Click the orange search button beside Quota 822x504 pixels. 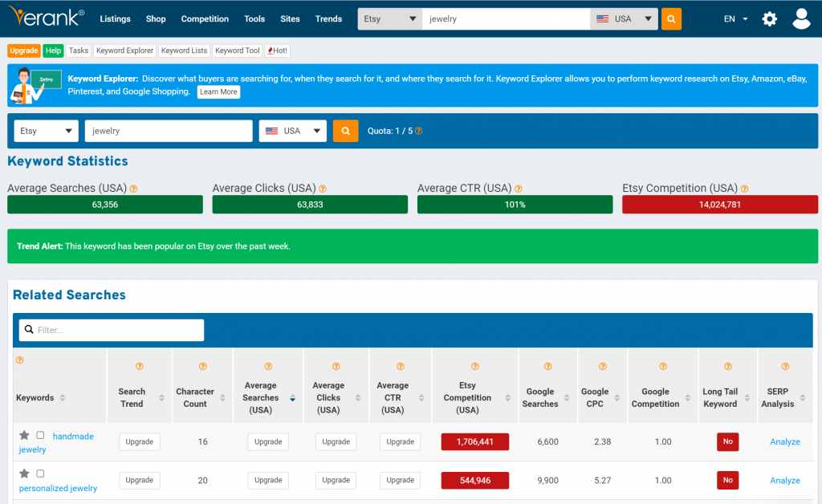(x=345, y=131)
